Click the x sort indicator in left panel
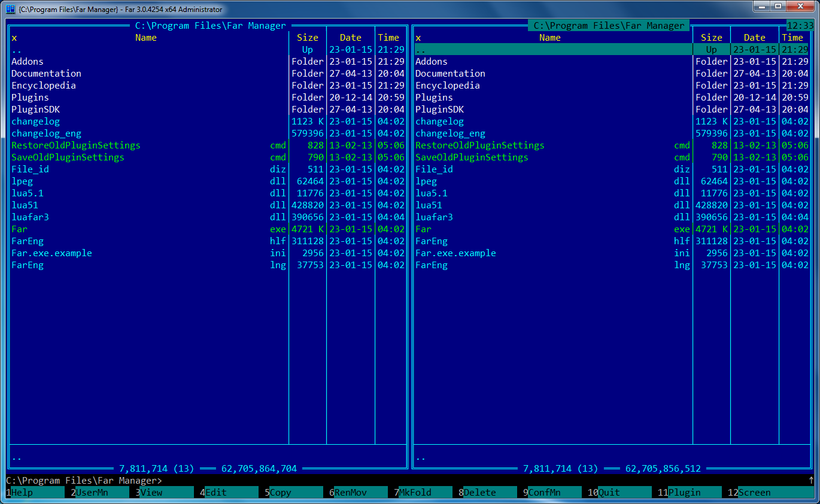This screenshot has height=504, width=820. point(14,38)
